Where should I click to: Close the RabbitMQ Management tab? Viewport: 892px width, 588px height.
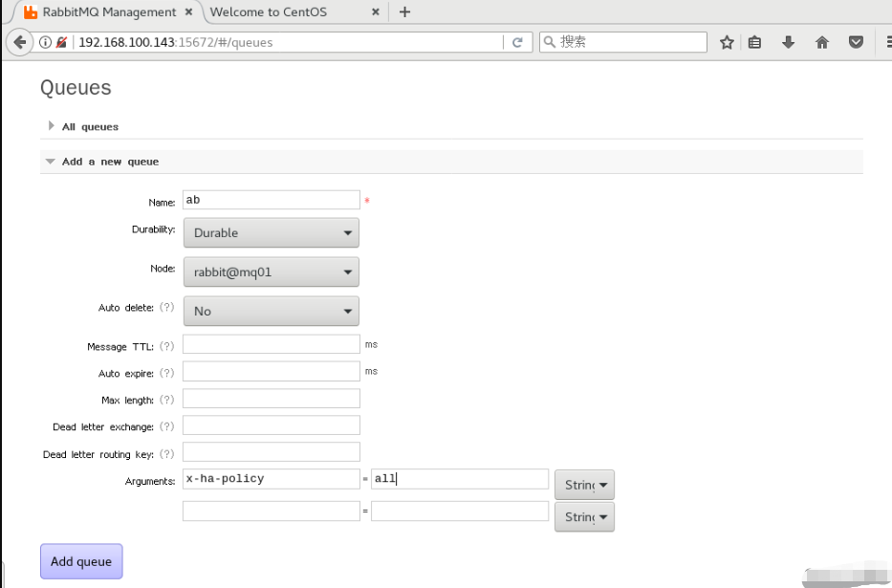click(x=189, y=11)
